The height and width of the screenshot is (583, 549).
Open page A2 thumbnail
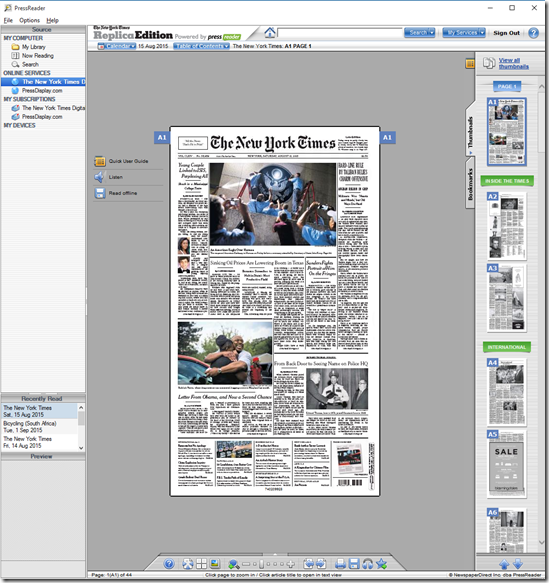coord(507,226)
